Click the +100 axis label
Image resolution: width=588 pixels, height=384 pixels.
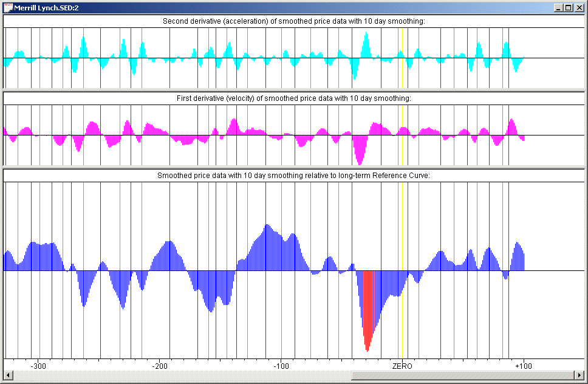[524, 366]
